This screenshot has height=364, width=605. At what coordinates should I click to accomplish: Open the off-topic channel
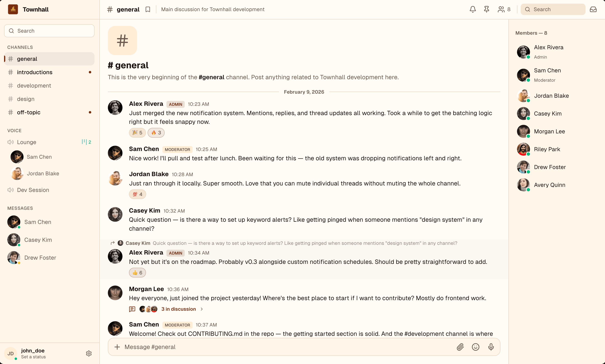[x=29, y=112]
